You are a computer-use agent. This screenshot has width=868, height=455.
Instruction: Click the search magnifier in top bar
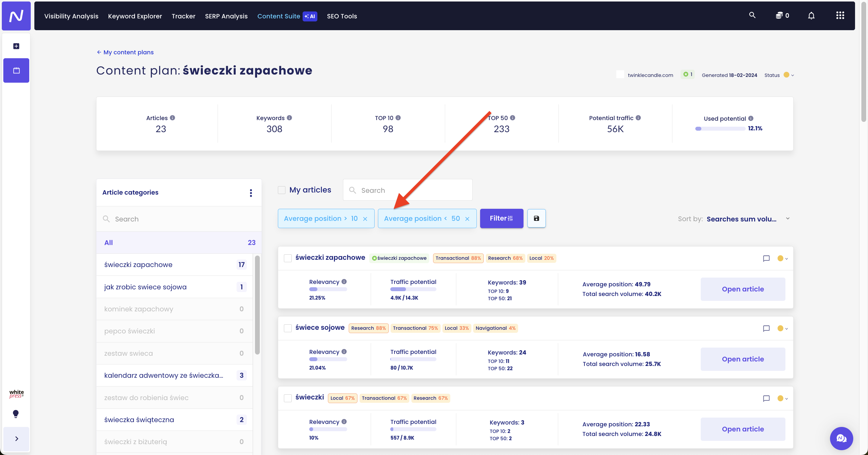point(752,15)
